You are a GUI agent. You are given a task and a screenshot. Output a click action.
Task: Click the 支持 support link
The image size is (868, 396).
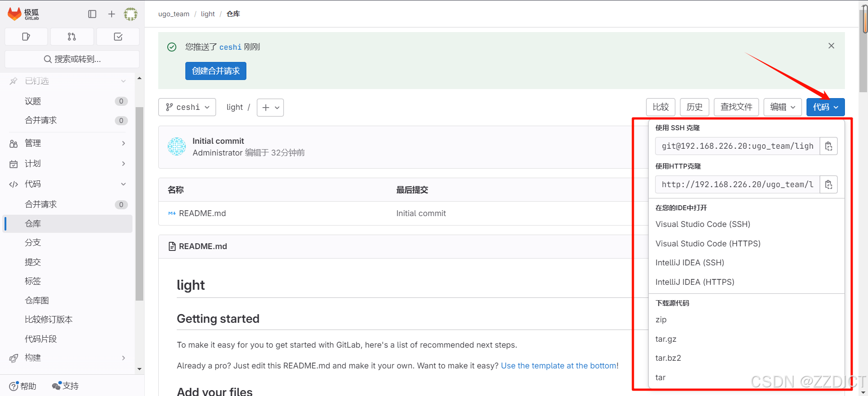pyautogui.click(x=66, y=386)
